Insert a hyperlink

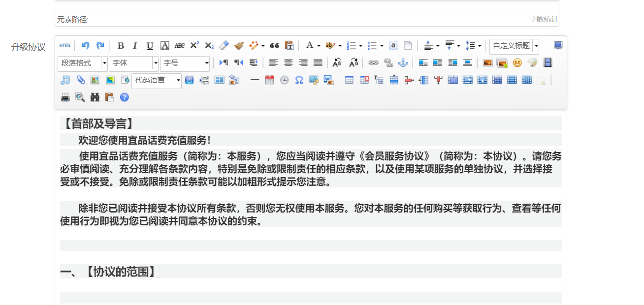tap(374, 63)
